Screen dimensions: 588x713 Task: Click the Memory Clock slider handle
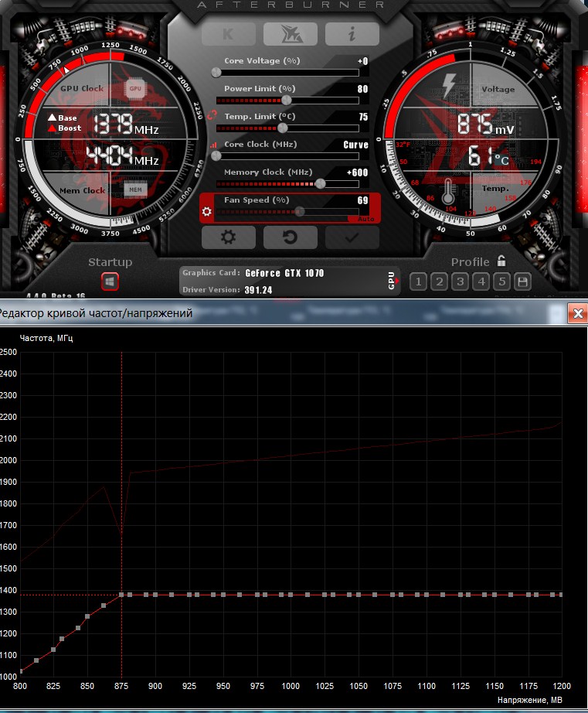(x=320, y=184)
